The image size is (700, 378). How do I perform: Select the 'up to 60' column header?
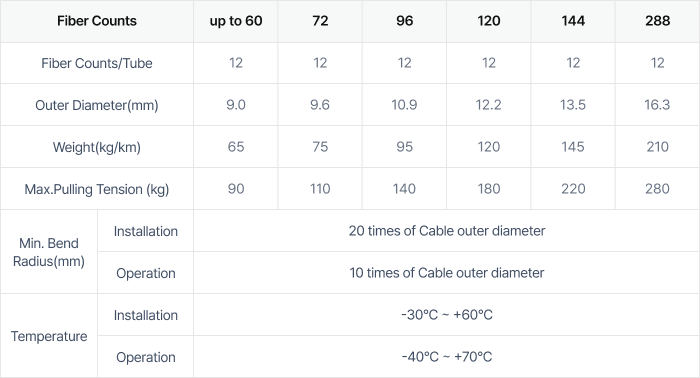pos(236,21)
